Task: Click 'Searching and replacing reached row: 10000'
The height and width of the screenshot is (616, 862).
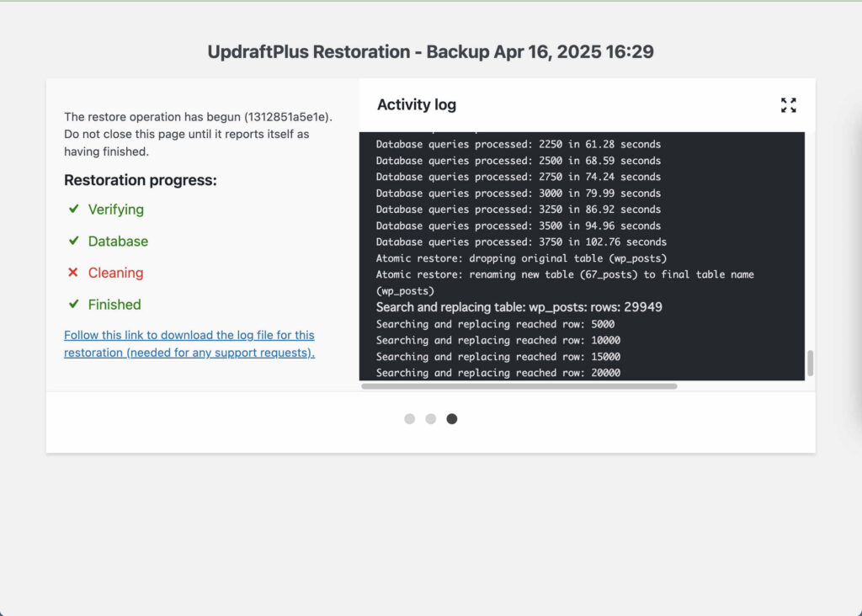Action: 498,340
